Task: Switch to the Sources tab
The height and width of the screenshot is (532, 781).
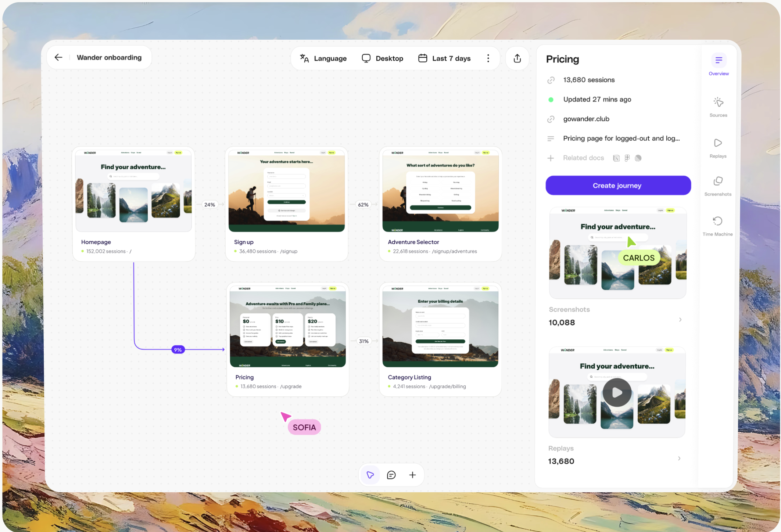Action: point(718,107)
